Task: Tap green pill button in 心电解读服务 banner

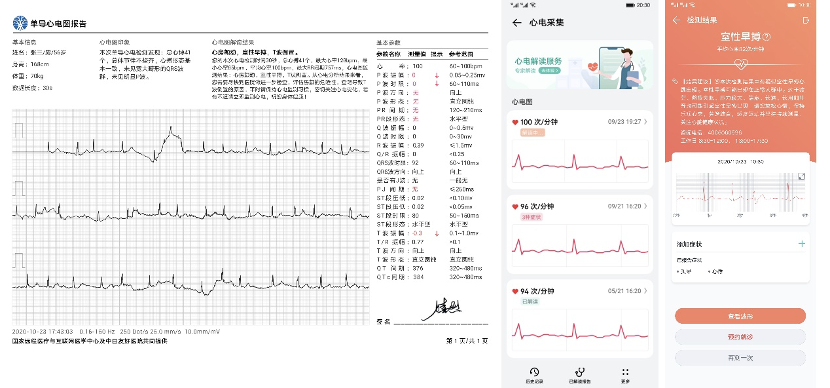Action: click(548, 70)
